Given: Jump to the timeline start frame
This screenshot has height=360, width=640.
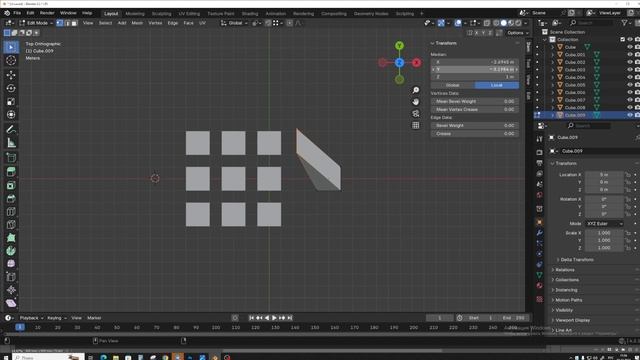Looking at the screenshot, I should point(251,318).
